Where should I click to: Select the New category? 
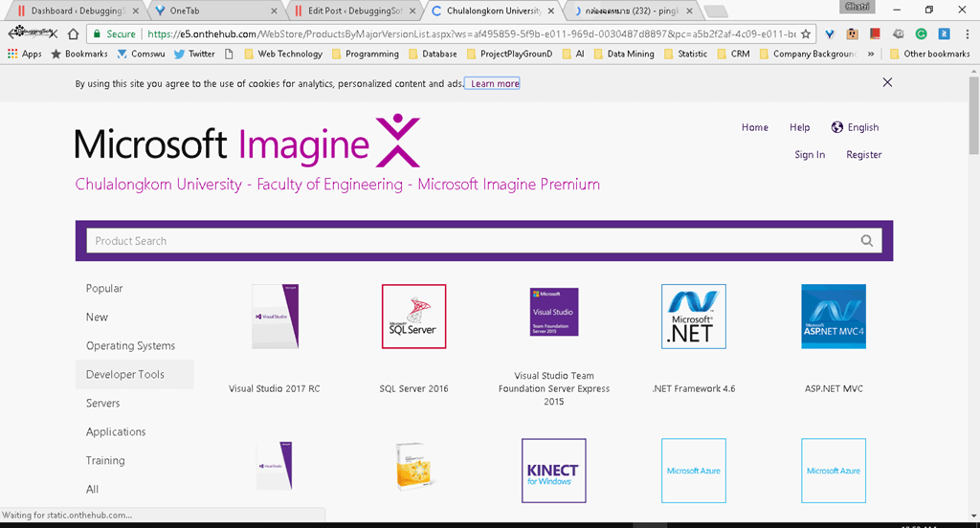click(97, 317)
